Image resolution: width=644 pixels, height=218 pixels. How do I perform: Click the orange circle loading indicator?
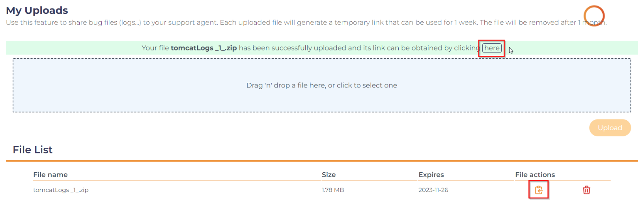594,16
